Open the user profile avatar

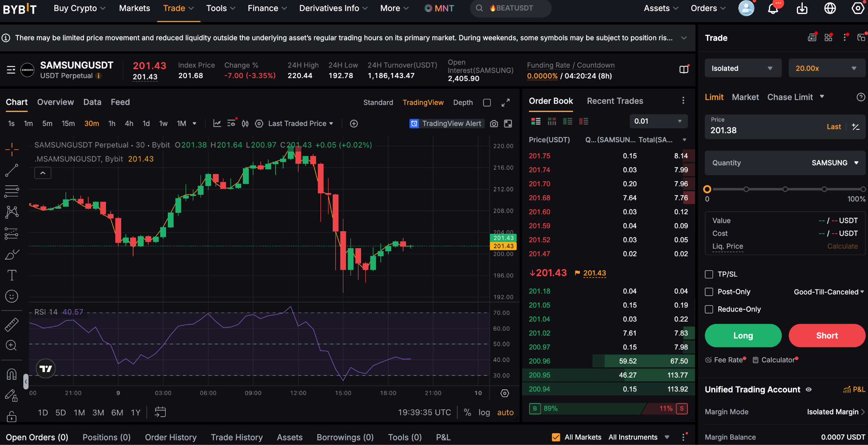pyautogui.click(x=746, y=8)
